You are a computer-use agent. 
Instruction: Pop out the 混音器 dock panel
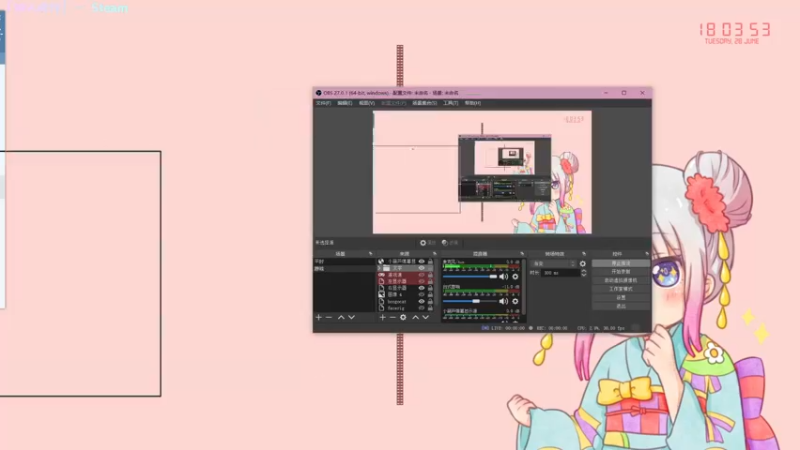522,254
